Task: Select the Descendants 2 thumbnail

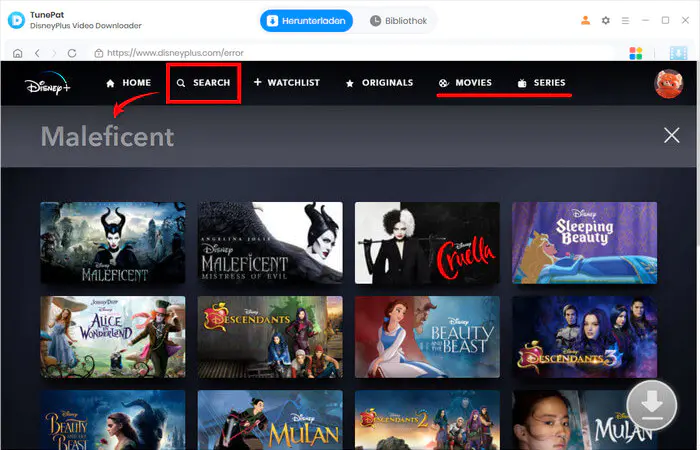Action: 427,420
